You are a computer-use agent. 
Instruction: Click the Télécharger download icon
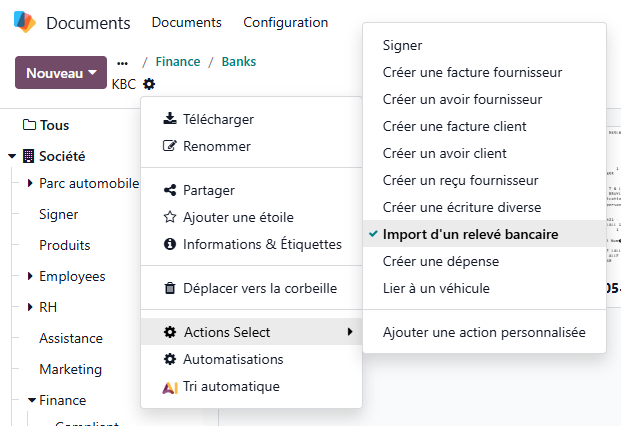pos(169,119)
